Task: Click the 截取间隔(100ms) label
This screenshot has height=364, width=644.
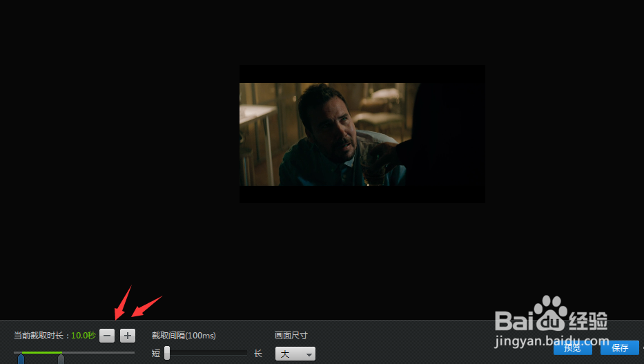Action: (x=184, y=336)
